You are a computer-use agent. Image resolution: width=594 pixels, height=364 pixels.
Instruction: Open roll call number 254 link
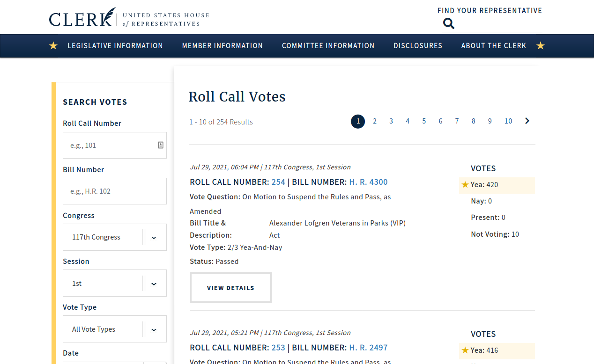click(x=278, y=182)
